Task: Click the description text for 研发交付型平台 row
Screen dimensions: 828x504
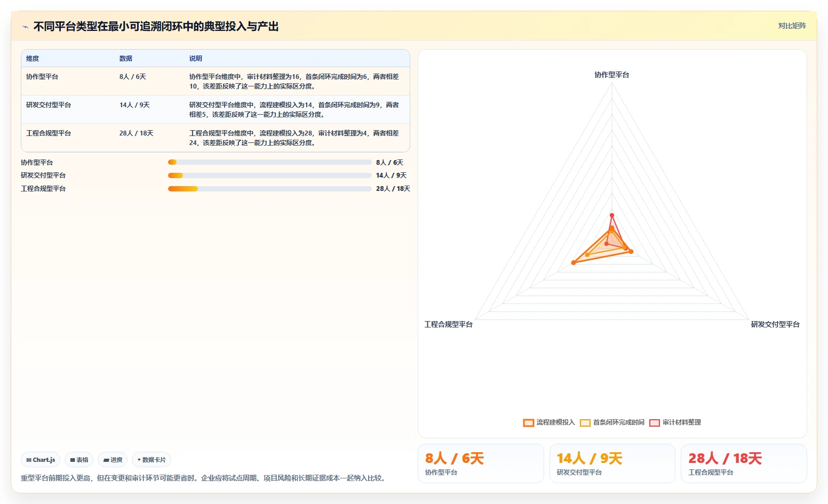Action: [x=294, y=110]
